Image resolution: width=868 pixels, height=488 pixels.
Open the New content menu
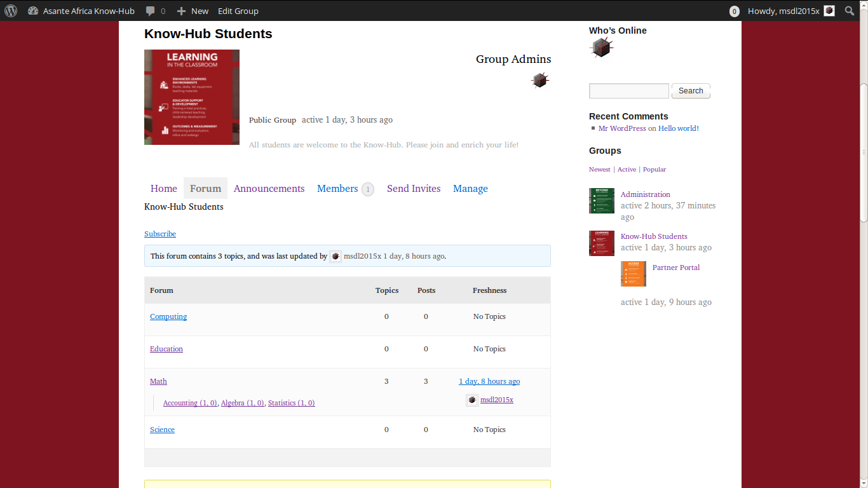click(x=193, y=11)
